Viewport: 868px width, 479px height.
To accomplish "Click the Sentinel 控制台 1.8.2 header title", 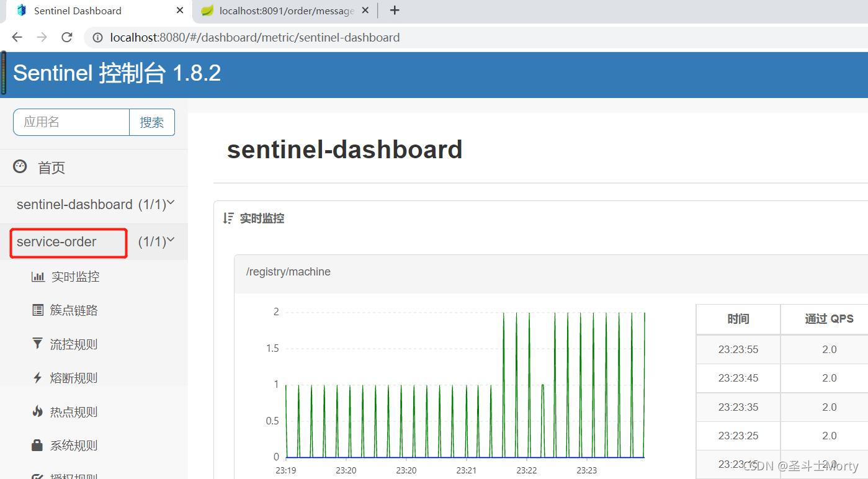I will (117, 74).
